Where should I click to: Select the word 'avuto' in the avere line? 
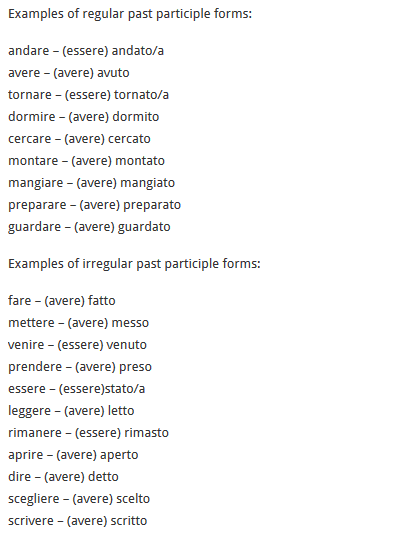(x=113, y=73)
